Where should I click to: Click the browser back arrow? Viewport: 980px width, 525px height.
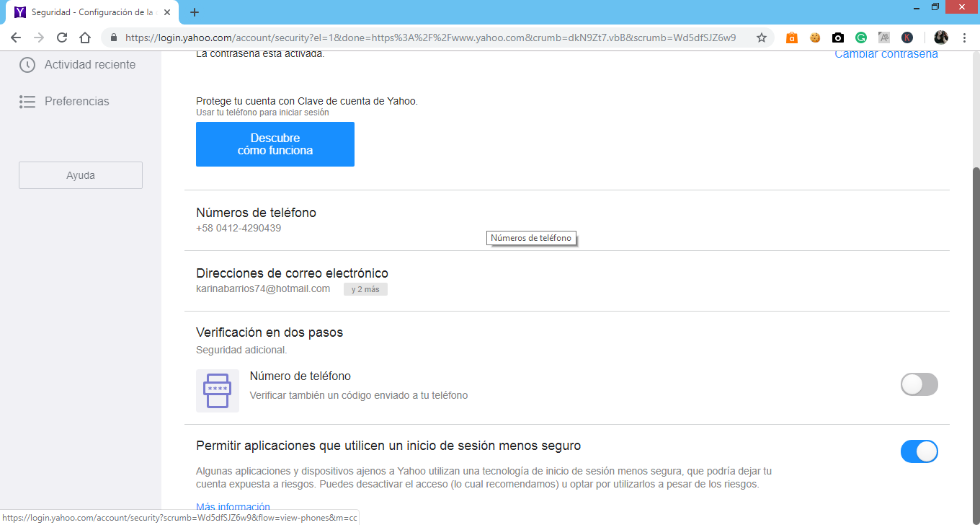(x=16, y=37)
